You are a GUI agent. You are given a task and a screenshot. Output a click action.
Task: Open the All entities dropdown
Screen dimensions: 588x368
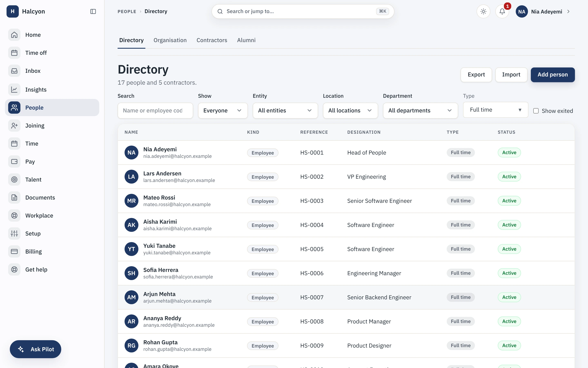point(285,110)
